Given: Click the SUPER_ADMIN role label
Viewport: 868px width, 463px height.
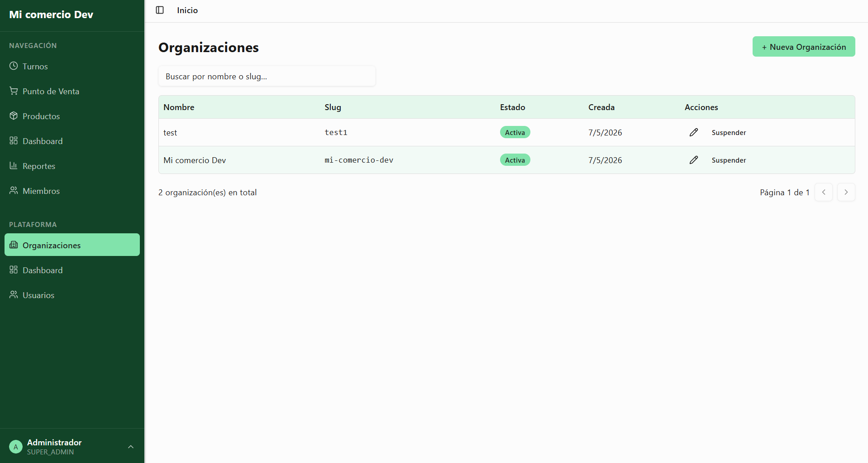Looking at the screenshot, I should click(x=50, y=452).
